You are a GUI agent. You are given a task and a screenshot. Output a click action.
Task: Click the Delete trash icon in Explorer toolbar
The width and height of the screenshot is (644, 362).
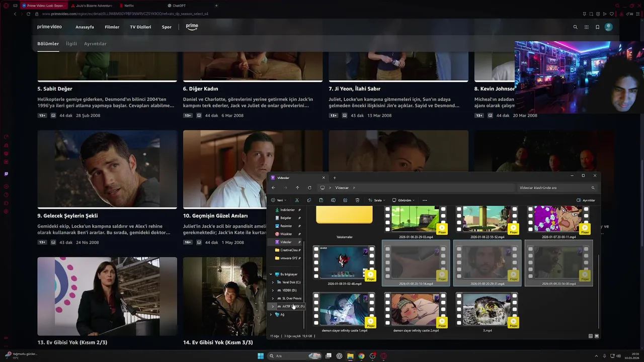tap(357, 200)
